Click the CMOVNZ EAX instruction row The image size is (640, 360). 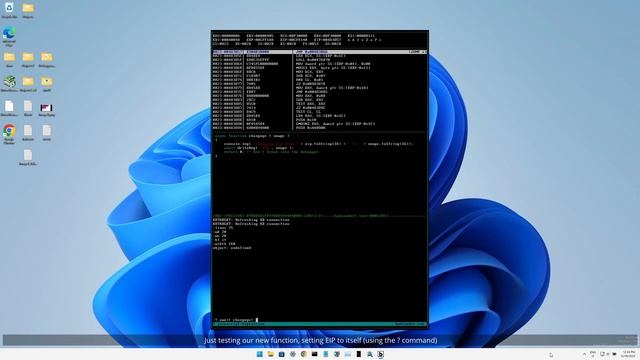pos(336,124)
